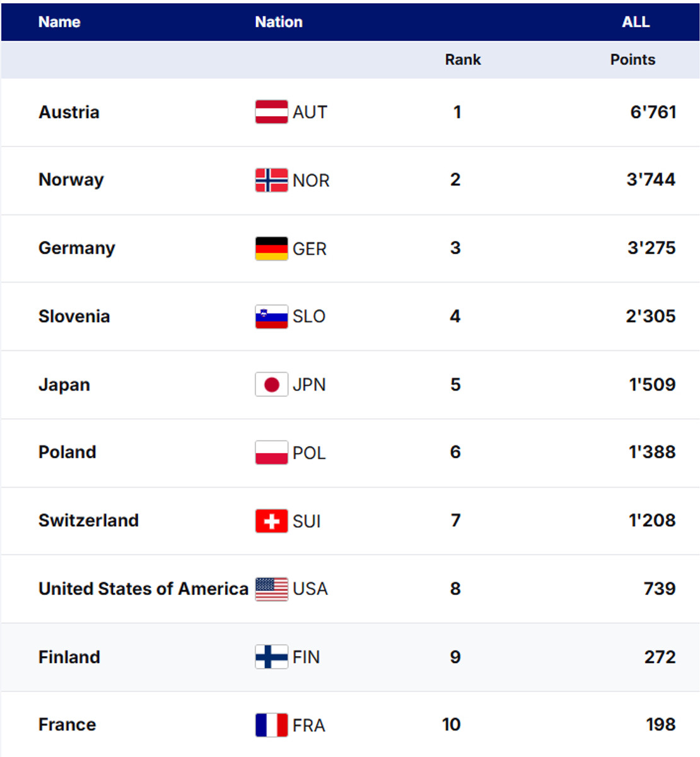Click the Japan flag icon
This screenshot has height=757, width=700.
(271, 385)
